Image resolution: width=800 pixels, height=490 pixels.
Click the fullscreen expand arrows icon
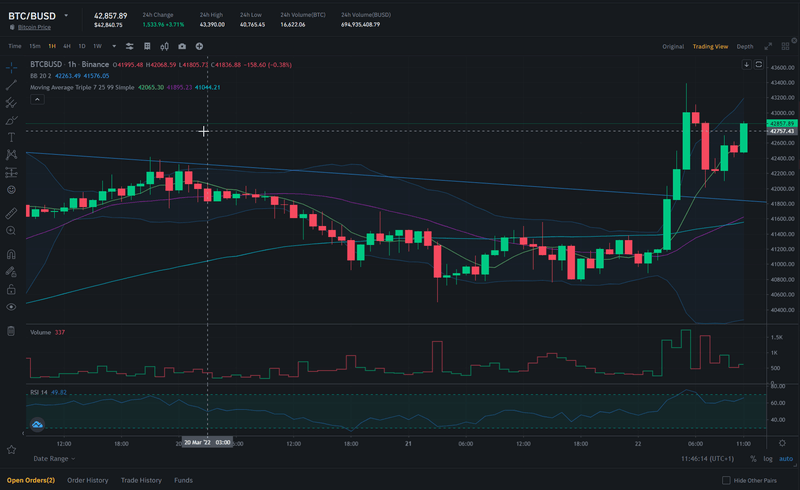[768, 46]
